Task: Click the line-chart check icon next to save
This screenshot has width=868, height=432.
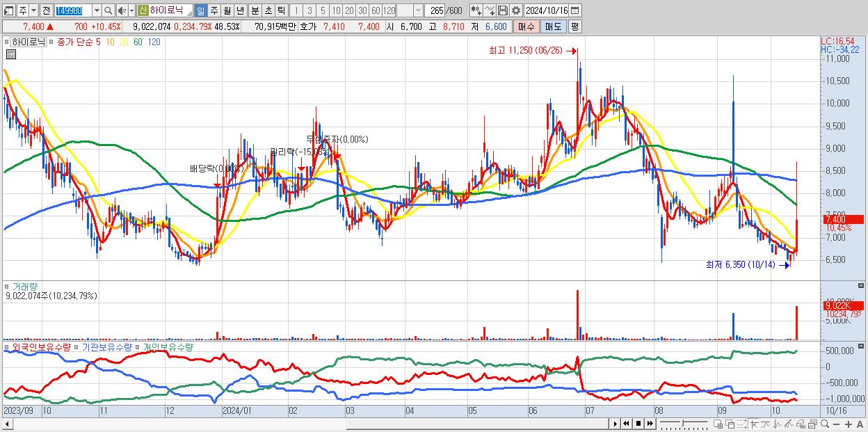Action: point(490,10)
